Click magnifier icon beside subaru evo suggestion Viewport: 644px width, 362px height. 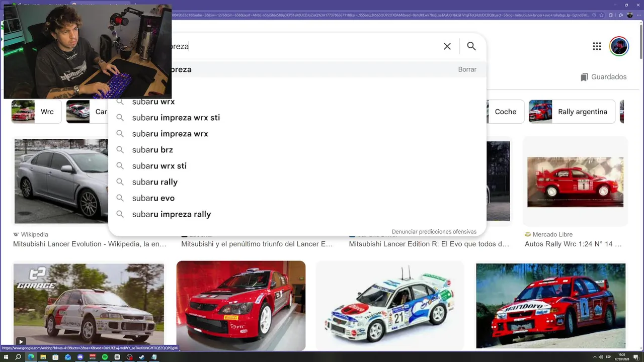pos(120,198)
